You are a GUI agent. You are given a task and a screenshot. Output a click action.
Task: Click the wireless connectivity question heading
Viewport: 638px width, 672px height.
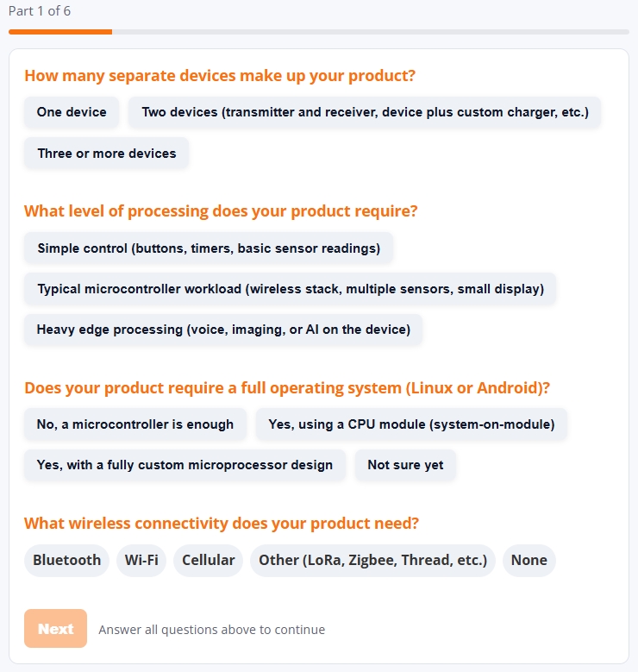(x=221, y=524)
